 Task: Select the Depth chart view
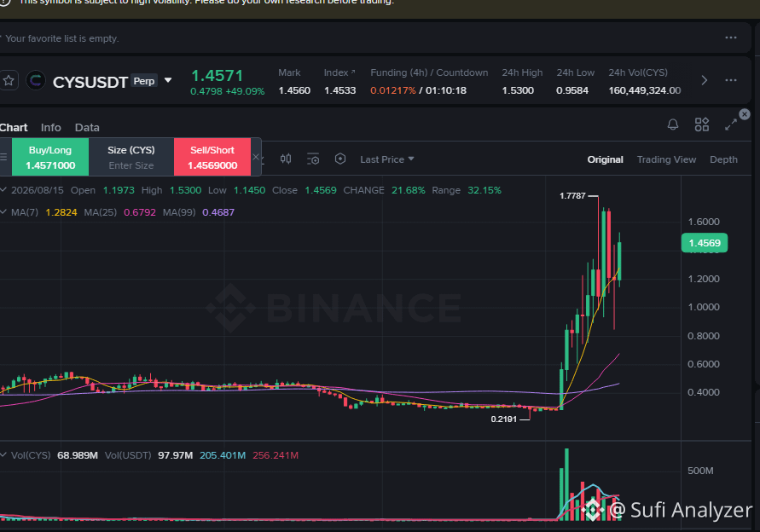[x=723, y=159]
